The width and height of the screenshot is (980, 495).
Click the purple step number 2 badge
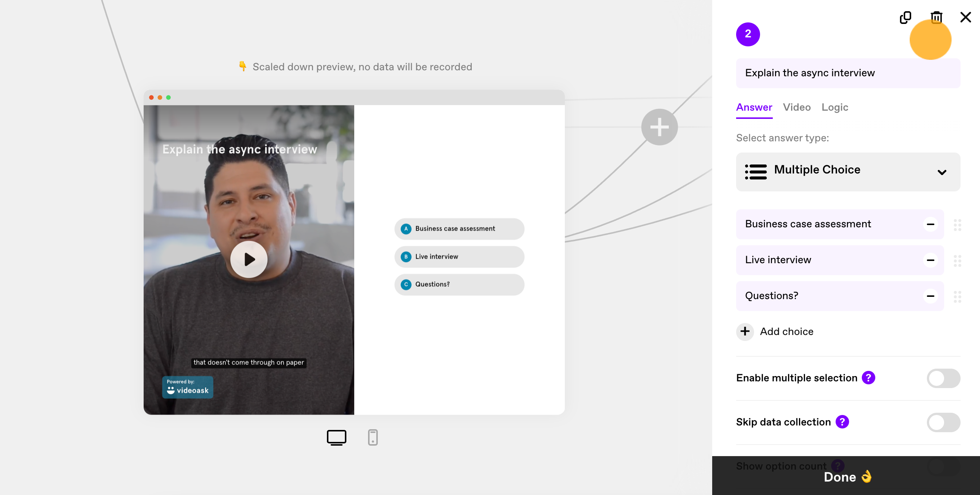tap(748, 34)
